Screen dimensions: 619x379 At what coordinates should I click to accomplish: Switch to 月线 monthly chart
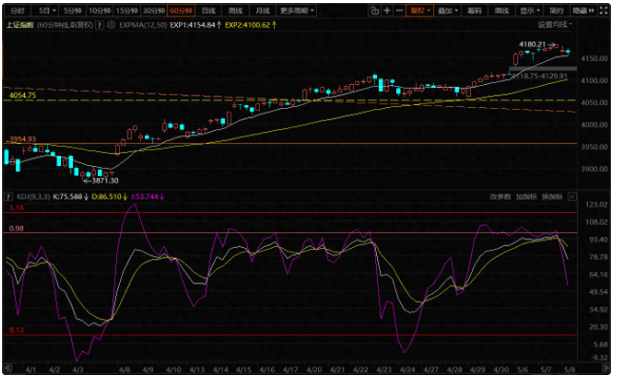click(x=263, y=11)
